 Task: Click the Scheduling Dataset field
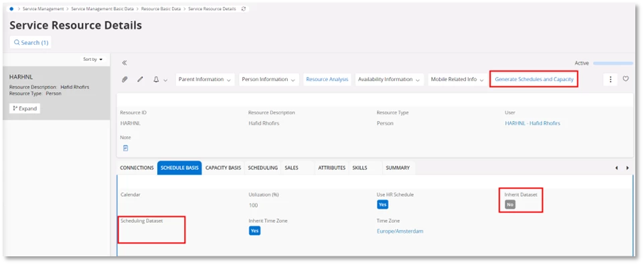[x=151, y=230]
